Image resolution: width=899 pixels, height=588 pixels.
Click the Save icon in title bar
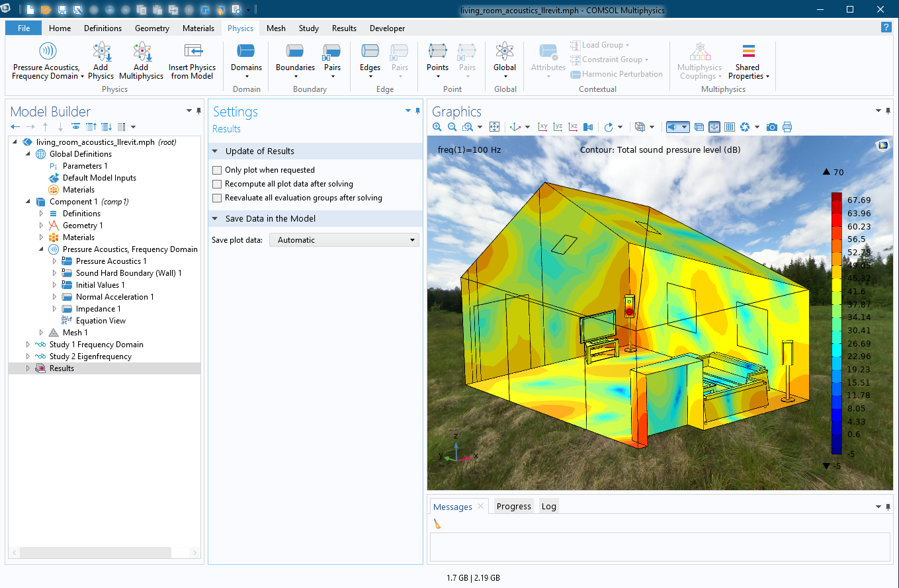pos(62,10)
